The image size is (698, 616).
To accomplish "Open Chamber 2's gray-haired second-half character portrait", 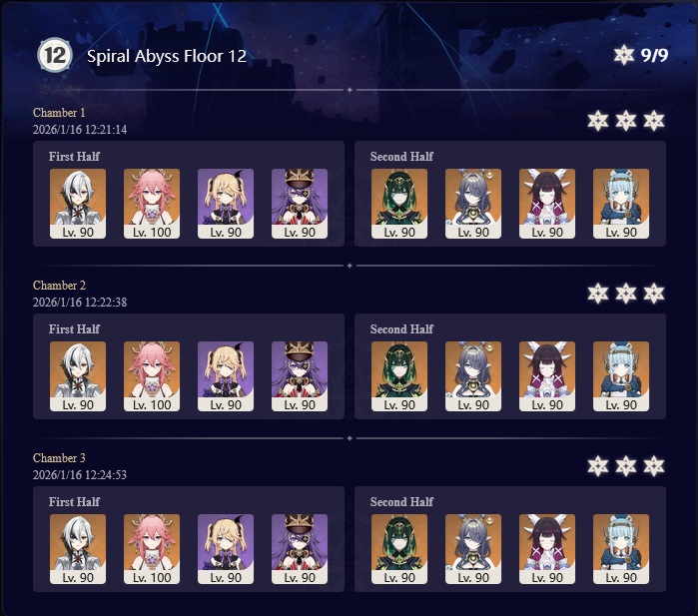I will (x=473, y=376).
